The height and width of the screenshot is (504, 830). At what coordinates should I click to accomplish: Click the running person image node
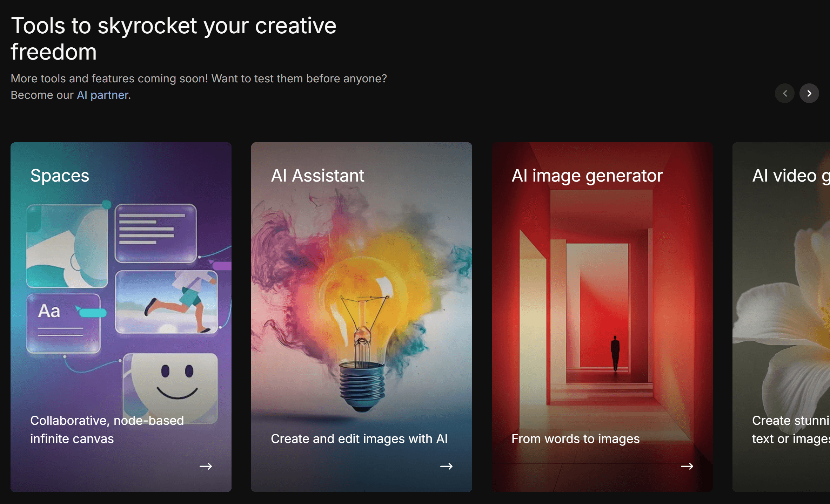166,302
